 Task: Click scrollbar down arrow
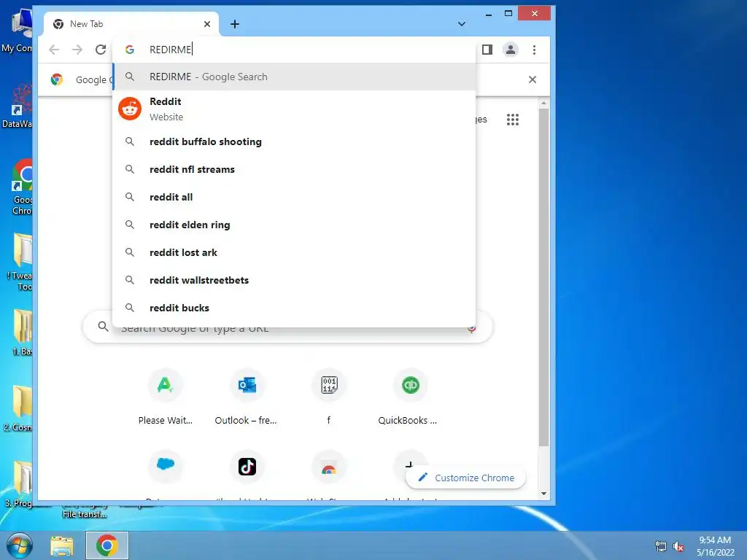click(x=543, y=494)
